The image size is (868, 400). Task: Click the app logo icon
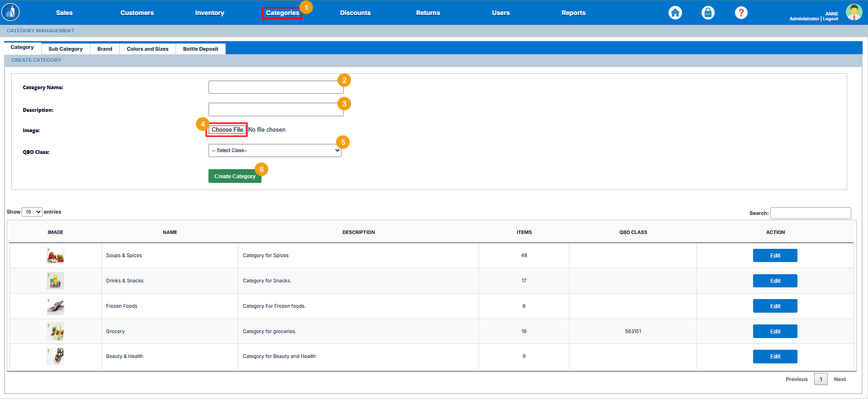pyautogui.click(x=10, y=12)
